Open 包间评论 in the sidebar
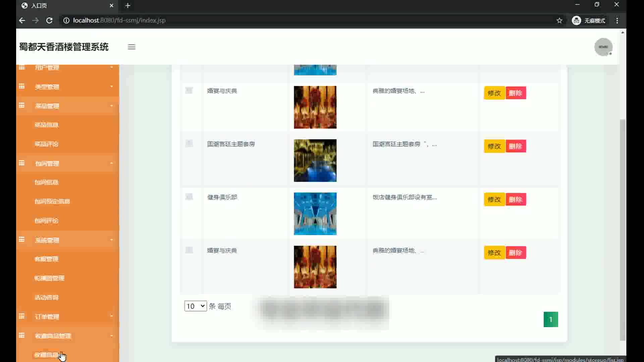 point(47,221)
